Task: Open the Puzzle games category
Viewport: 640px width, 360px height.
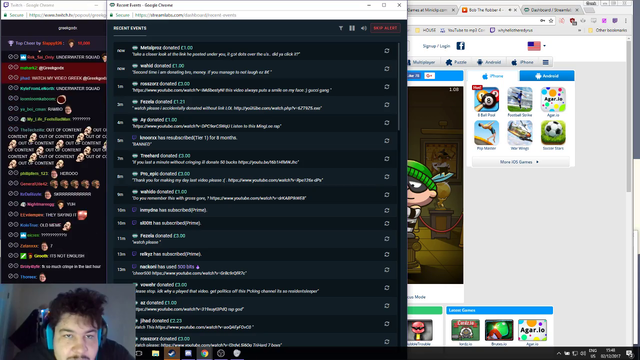Action: [456, 62]
